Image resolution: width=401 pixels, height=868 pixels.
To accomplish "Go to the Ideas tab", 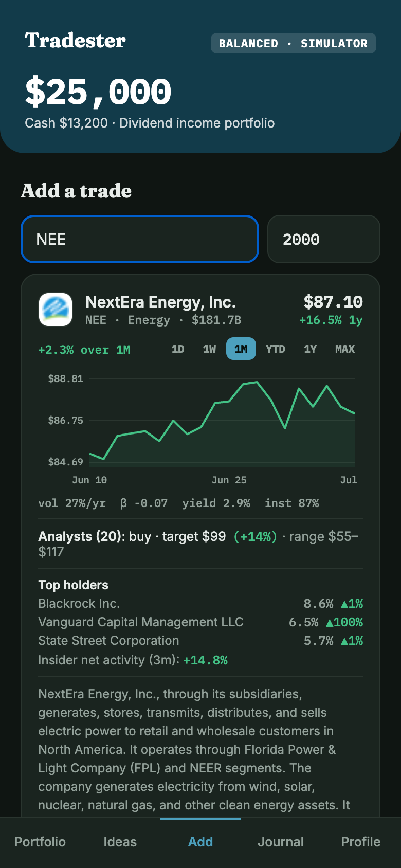I will [x=120, y=842].
